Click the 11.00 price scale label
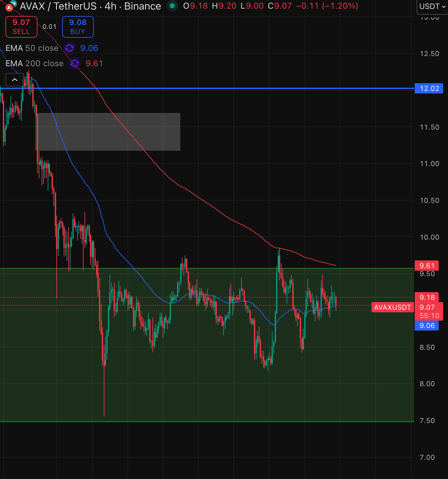Screen dimensions: 448x479 429,164
